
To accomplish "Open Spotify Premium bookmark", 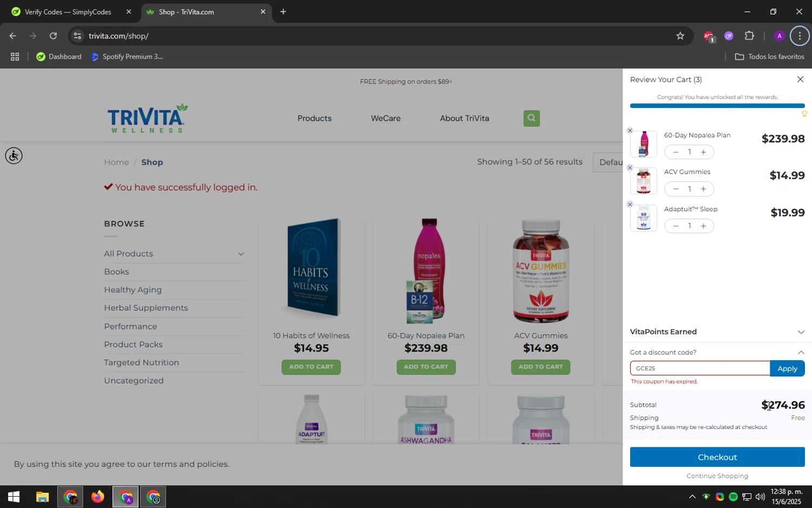I will [x=127, y=56].
